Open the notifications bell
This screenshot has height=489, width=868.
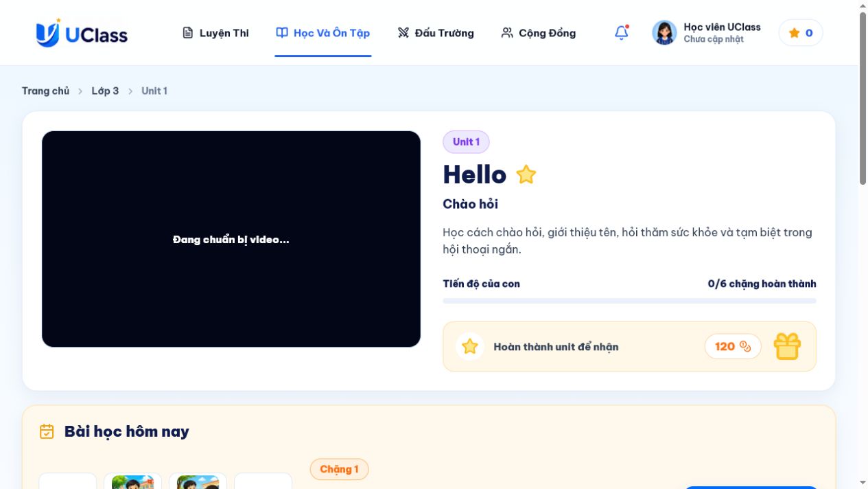(622, 32)
